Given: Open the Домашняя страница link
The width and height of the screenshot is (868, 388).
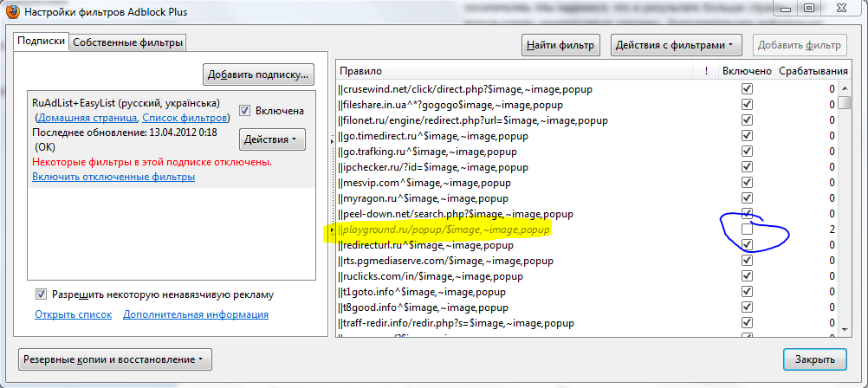Looking at the screenshot, I should point(87,118).
